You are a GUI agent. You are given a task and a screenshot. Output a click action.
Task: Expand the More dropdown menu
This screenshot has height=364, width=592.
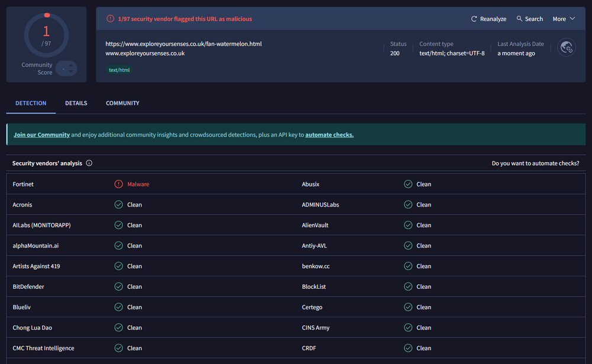(564, 19)
